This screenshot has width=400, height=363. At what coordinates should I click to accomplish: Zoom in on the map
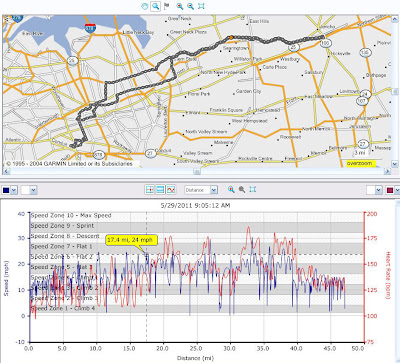(180, 6)
